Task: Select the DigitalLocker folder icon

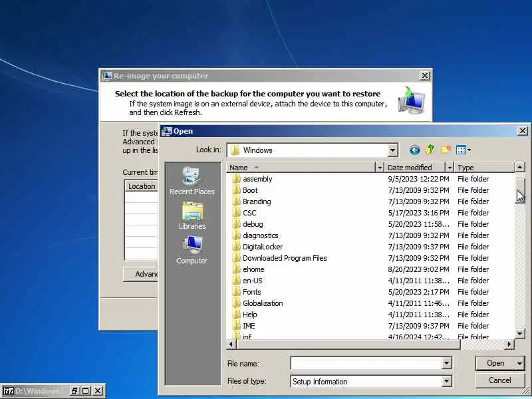Action: tap(236, 247)
